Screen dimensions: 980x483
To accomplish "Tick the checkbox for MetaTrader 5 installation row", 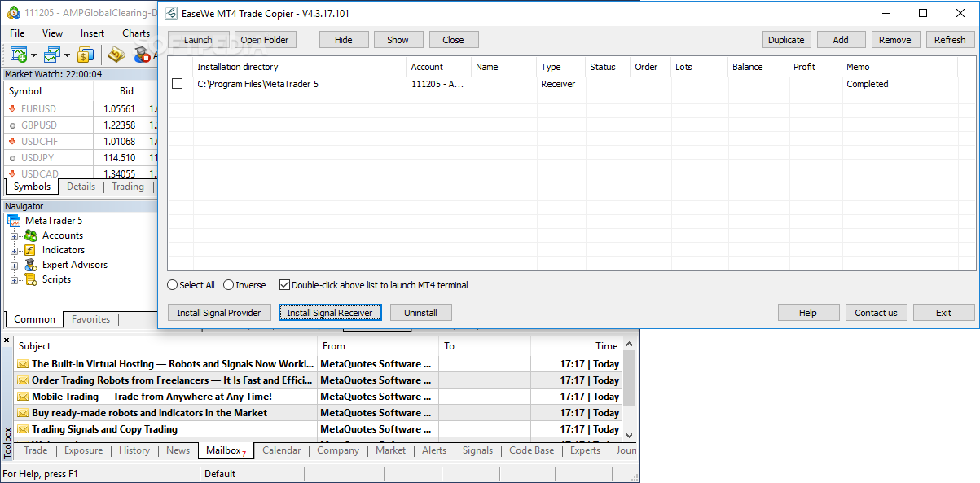I will 178,84.
